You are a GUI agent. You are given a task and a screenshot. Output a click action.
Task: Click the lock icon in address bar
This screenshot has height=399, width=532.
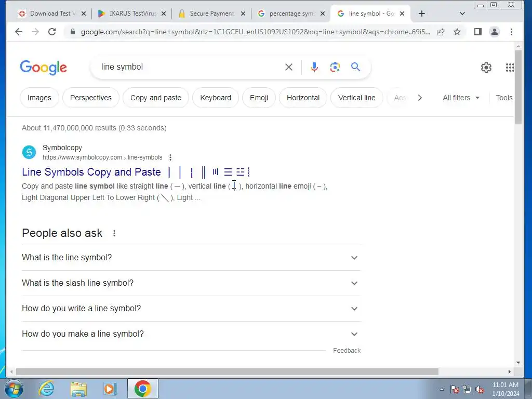coord(72,32)
